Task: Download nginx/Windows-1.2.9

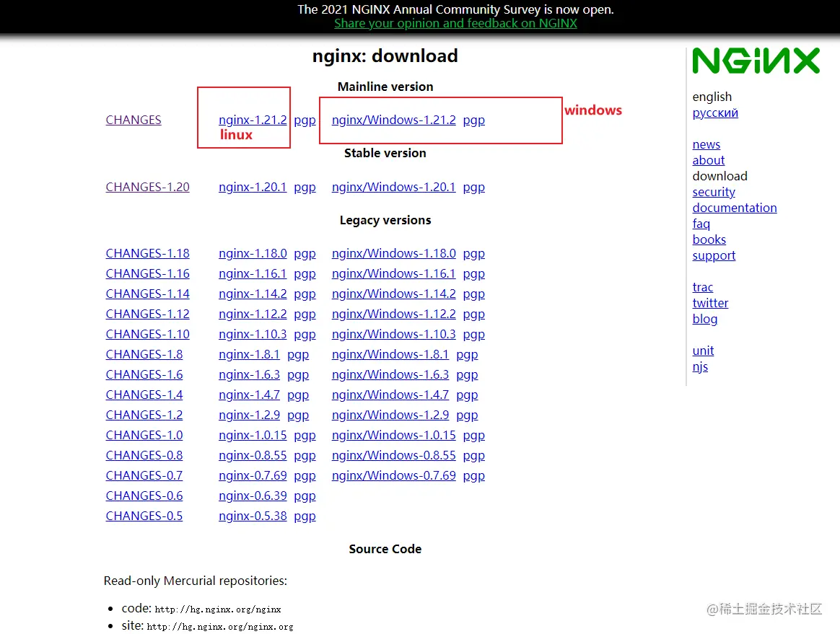Action: (x=390, y=415)
